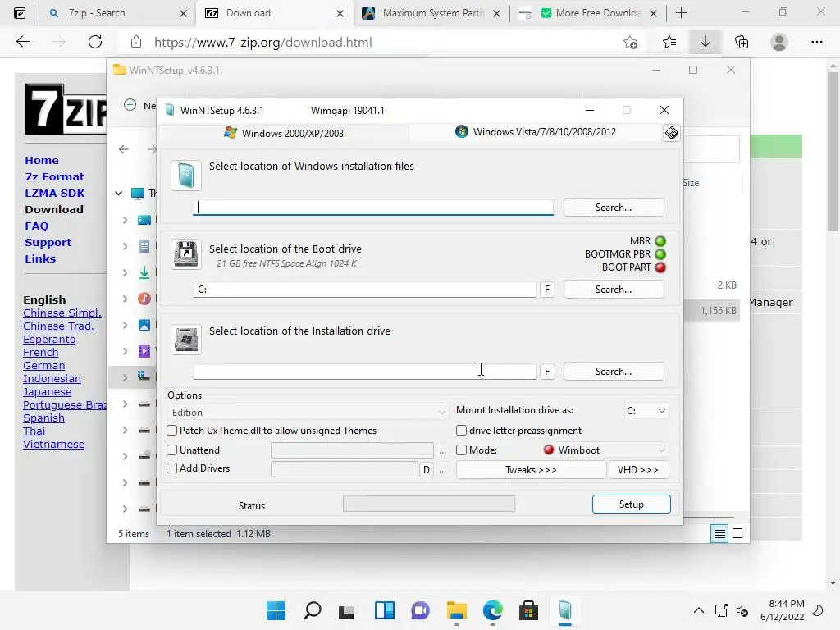
Task: Open the Chat app from the taskbar
Action: click(x=420, y=610)
